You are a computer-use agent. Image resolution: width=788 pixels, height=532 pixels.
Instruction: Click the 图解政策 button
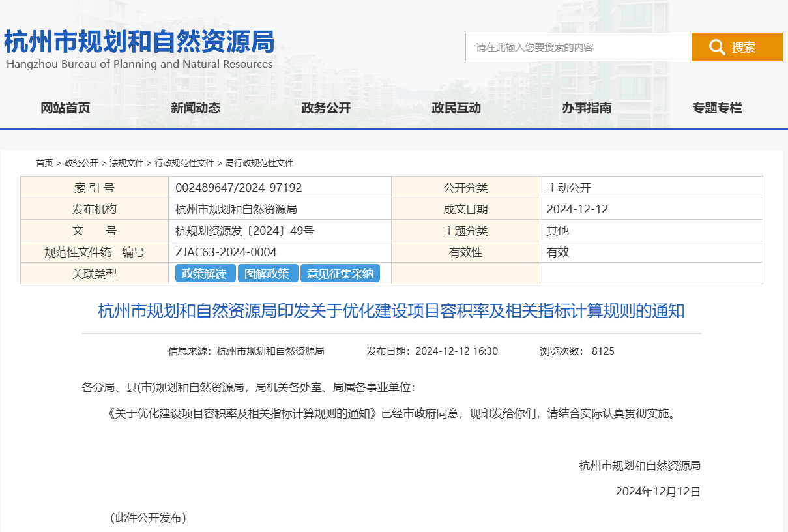pyautogui.click(x=267, y=274)
